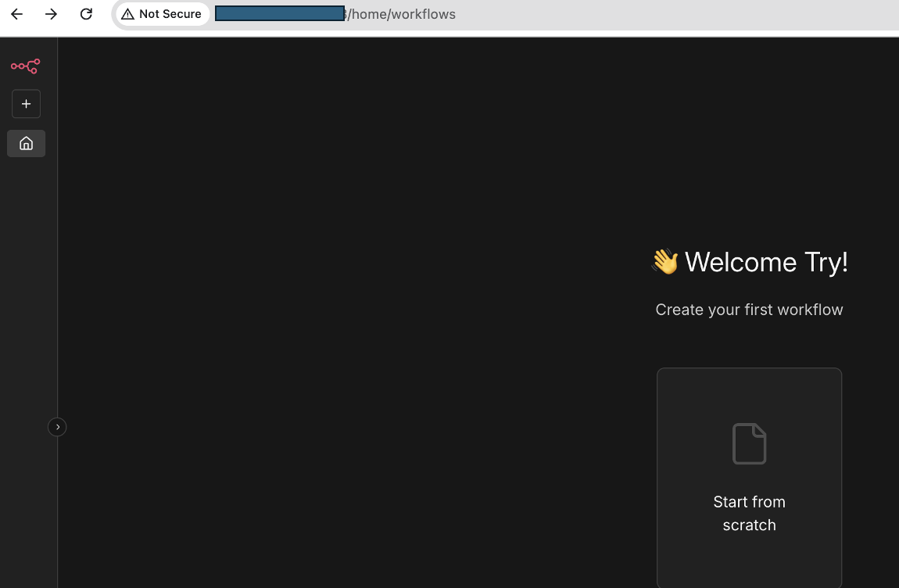Click the n8n logo in sidebar
The image size is (899, 588).
click(x=25, y=66)
